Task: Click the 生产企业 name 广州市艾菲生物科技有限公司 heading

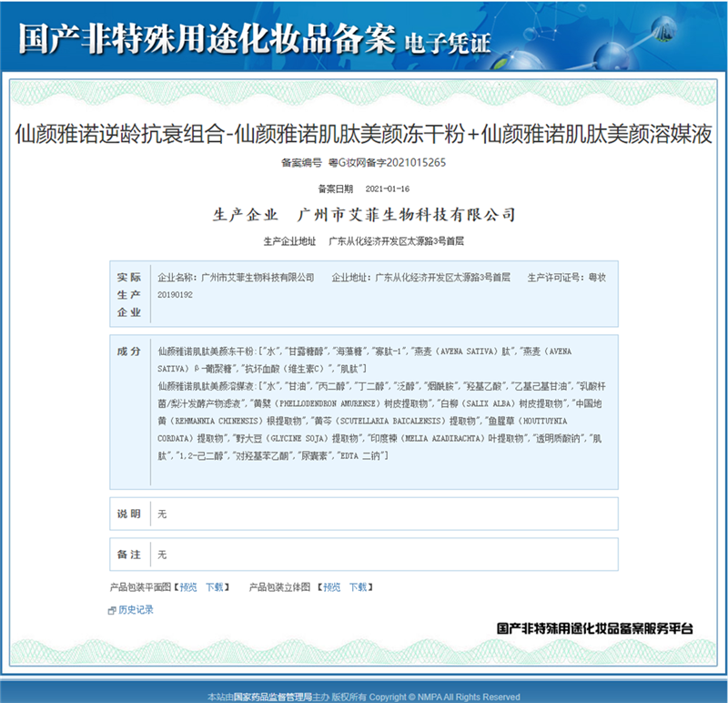Action: pos(407,215)
